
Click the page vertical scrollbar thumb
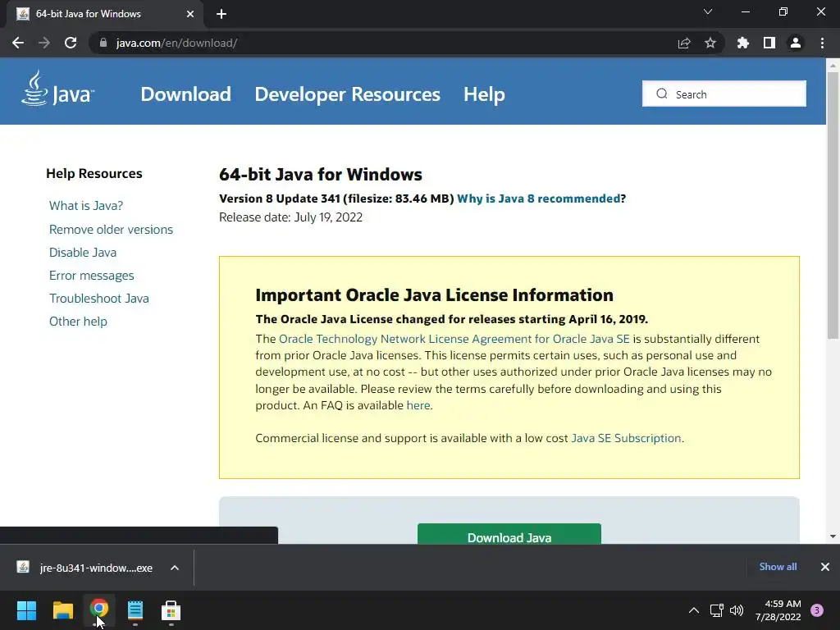pyautogui.click(x=833, y=205)
